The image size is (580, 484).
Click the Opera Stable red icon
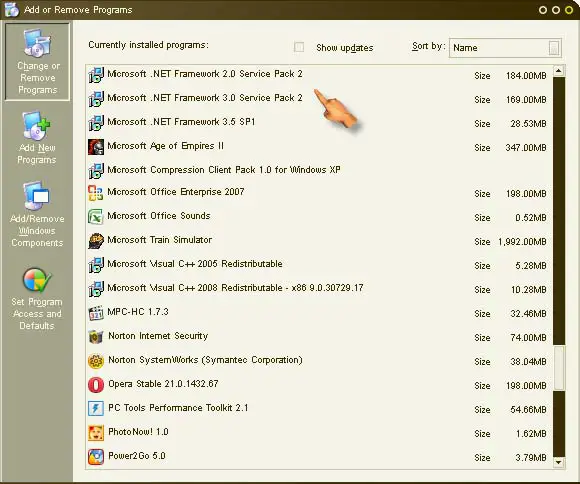click(96, 385)
